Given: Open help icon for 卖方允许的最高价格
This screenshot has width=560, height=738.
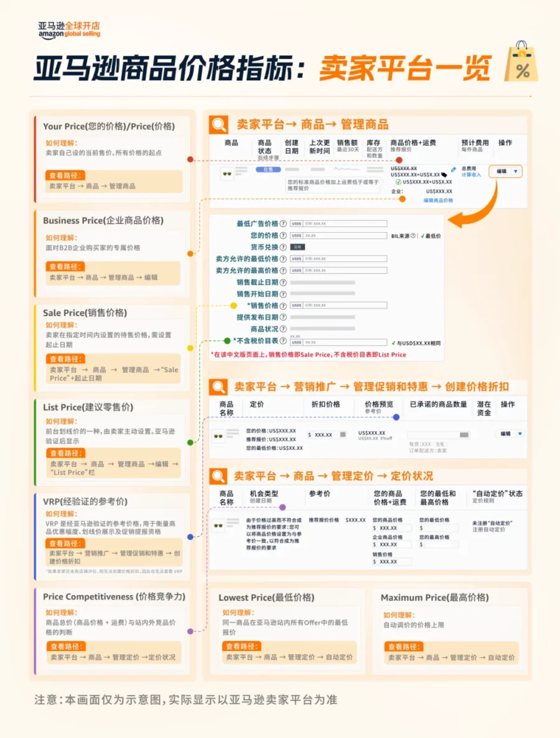Looking at the screenshot, I should (283, 271).
